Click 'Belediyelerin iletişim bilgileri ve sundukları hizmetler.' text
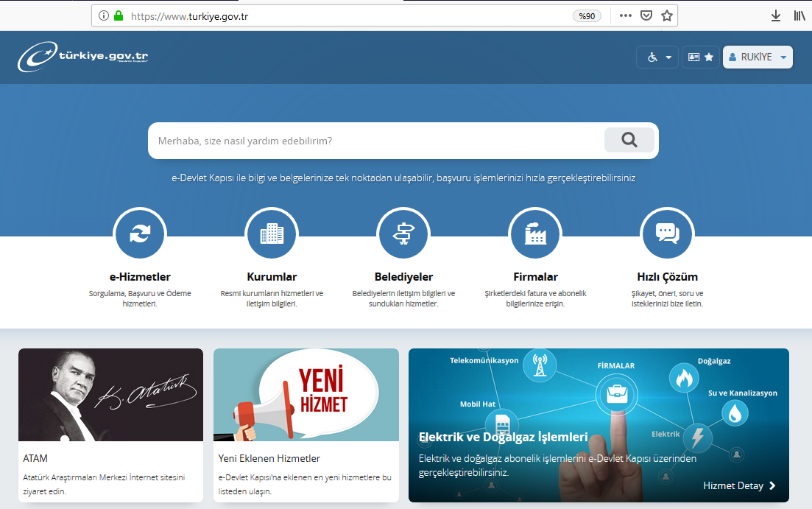The image size is (812, 509). click(x=403, y=298)
